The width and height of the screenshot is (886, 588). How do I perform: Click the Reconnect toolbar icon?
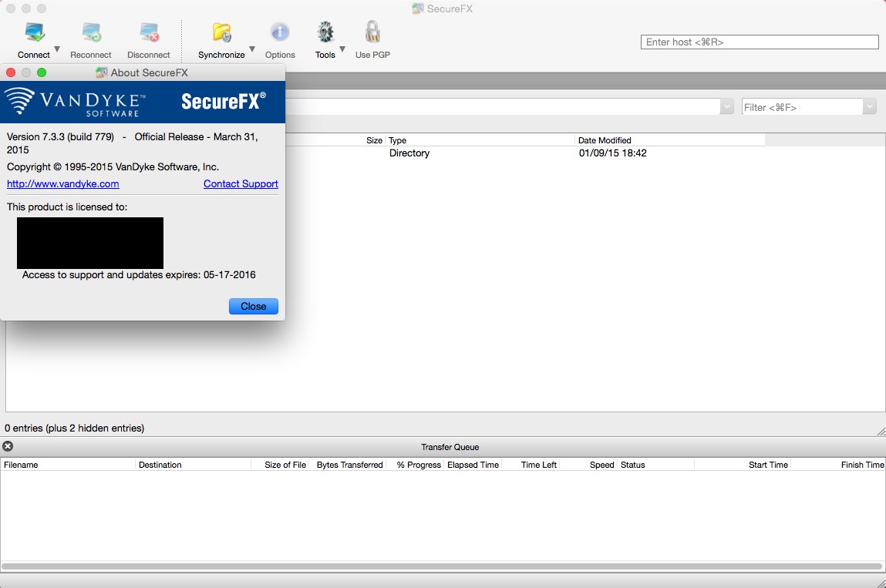click(91, 33)
